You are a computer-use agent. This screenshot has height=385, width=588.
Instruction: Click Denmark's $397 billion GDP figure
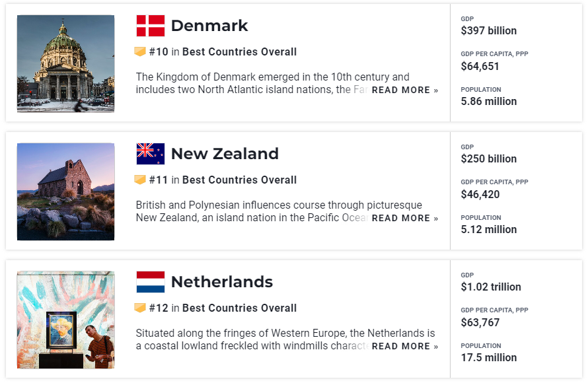pyautogui.click(x=489, y=31)
